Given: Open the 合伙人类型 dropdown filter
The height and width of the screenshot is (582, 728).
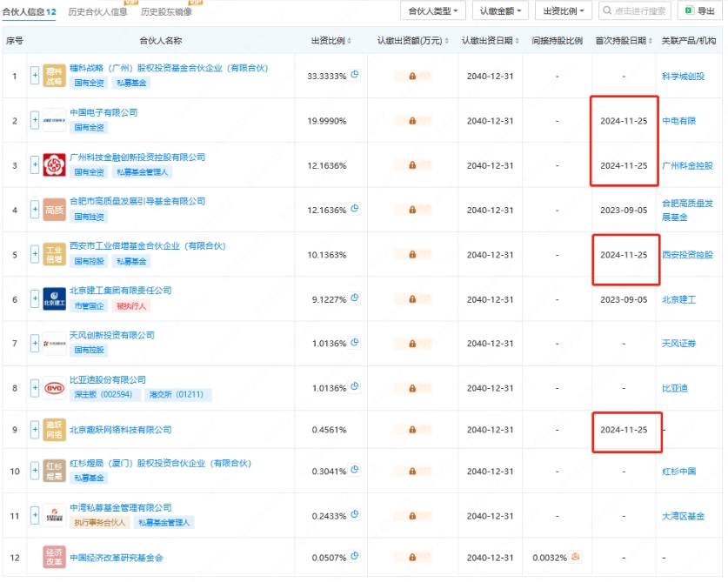Looking at the screenshot, I should 433,11.
